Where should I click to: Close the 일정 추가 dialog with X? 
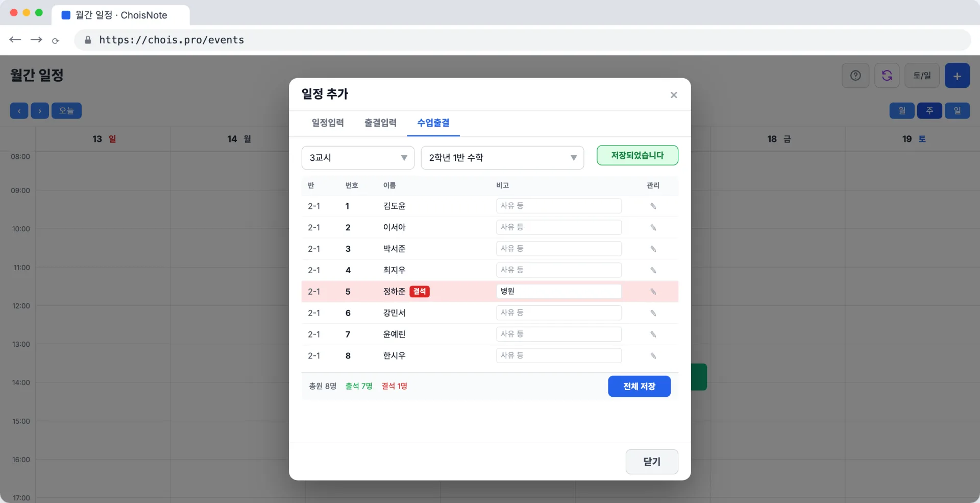click(674, 95)
